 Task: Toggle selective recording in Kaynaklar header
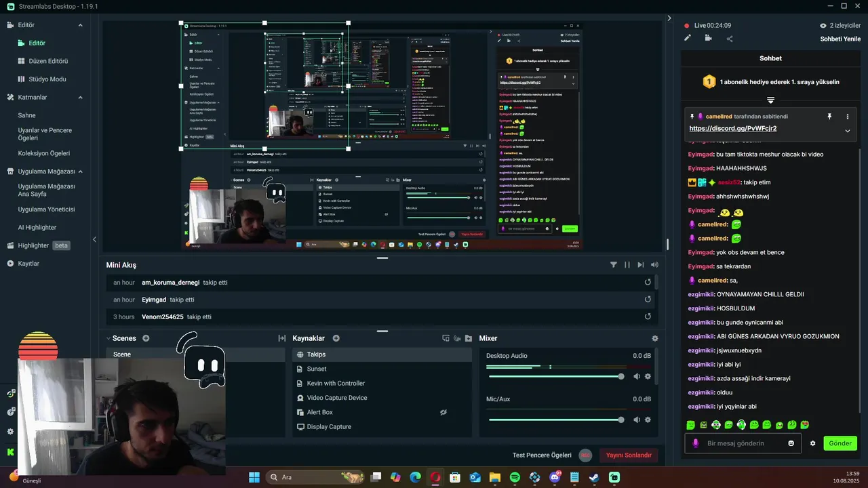click(x=446, y=338)
